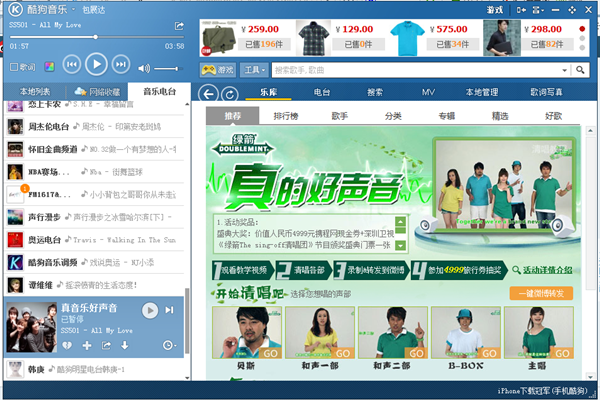Open the 周杰伦电台 radio station
Viewport: 600px width, 400px height.
click(x=95, y=127)
